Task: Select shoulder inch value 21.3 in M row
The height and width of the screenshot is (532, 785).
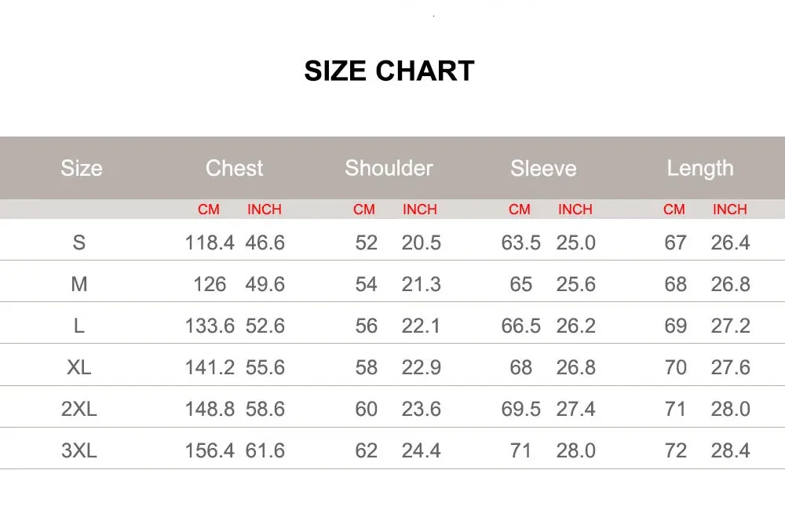Action: click(x=422, y=284)
